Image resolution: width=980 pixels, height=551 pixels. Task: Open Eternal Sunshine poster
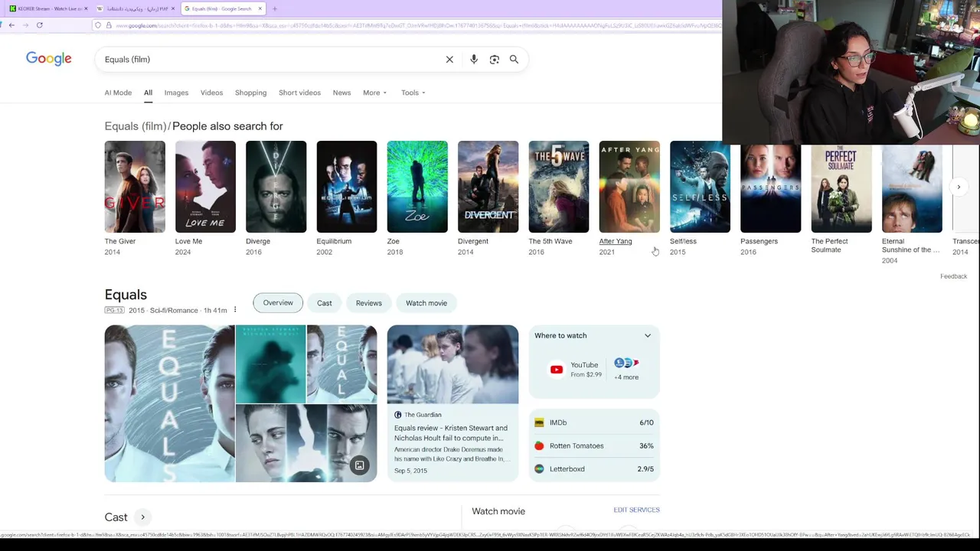click(x=912, y=187)
